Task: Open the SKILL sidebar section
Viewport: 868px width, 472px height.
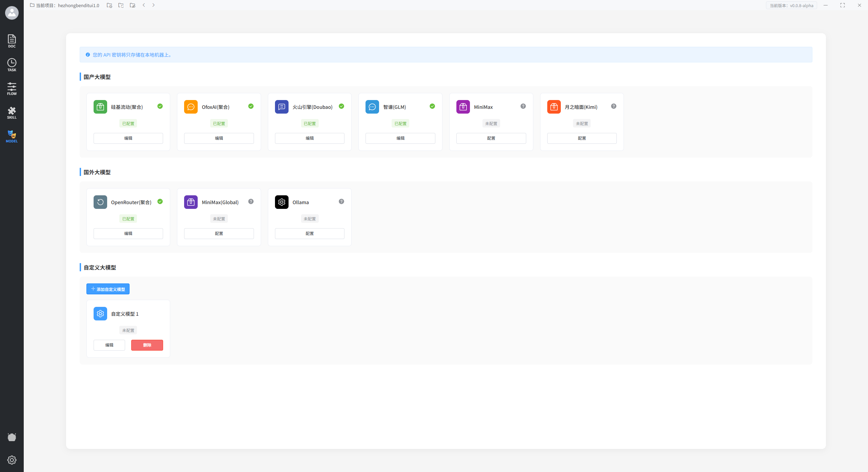Action: 12,113
